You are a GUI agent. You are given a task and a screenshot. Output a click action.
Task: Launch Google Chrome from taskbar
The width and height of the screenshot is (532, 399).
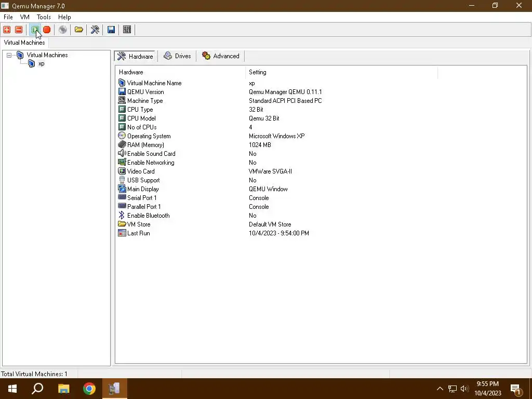point(89,389)
